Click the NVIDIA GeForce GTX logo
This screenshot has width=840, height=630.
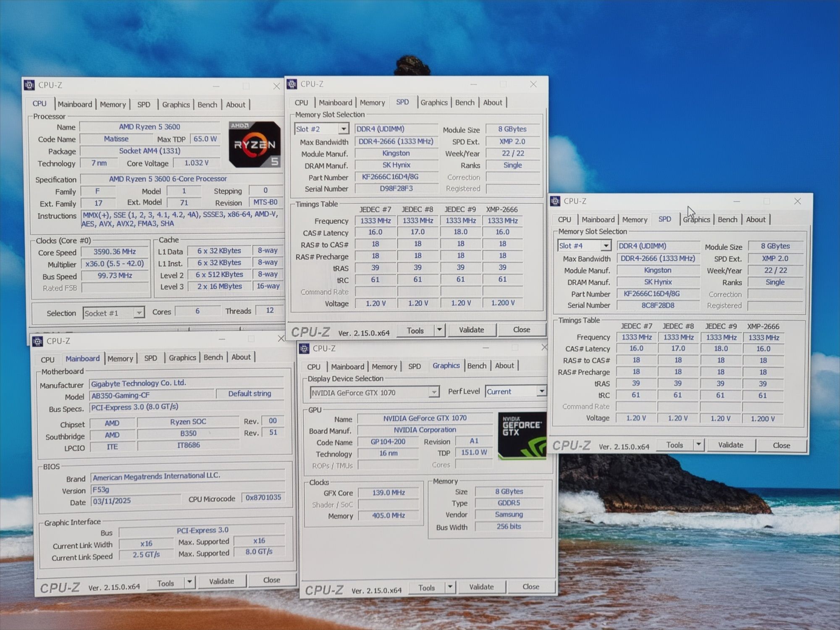522,436
